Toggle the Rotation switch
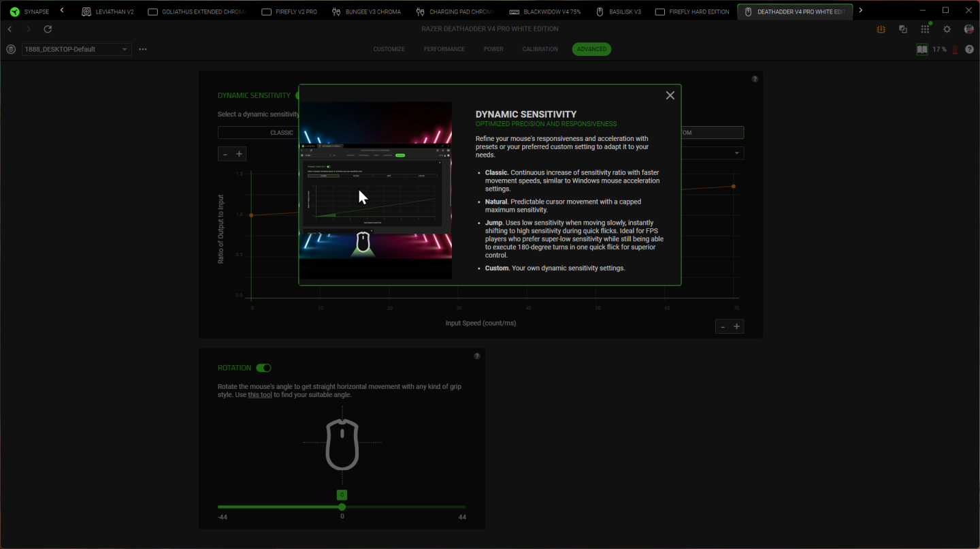980x549 pixels. point(263,368)
